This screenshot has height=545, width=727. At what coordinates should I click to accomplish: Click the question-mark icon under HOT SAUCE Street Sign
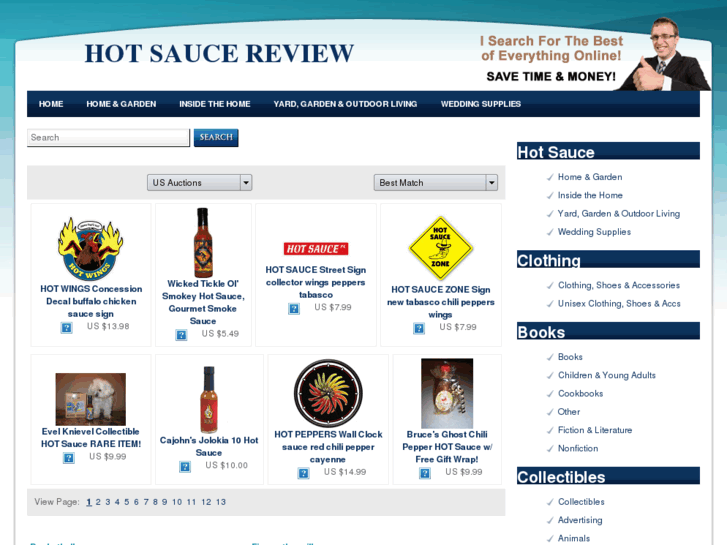pyautogui.click(x=294, y=308)
